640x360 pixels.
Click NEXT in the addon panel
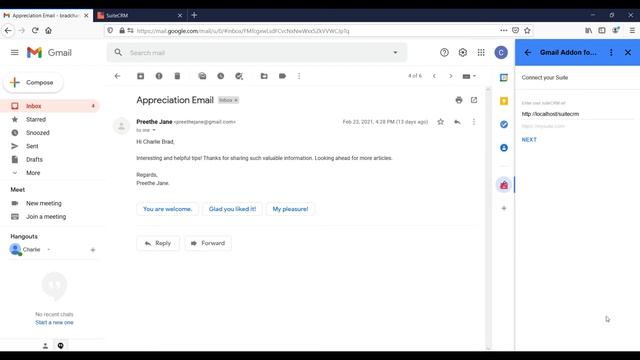click(529, 140)
